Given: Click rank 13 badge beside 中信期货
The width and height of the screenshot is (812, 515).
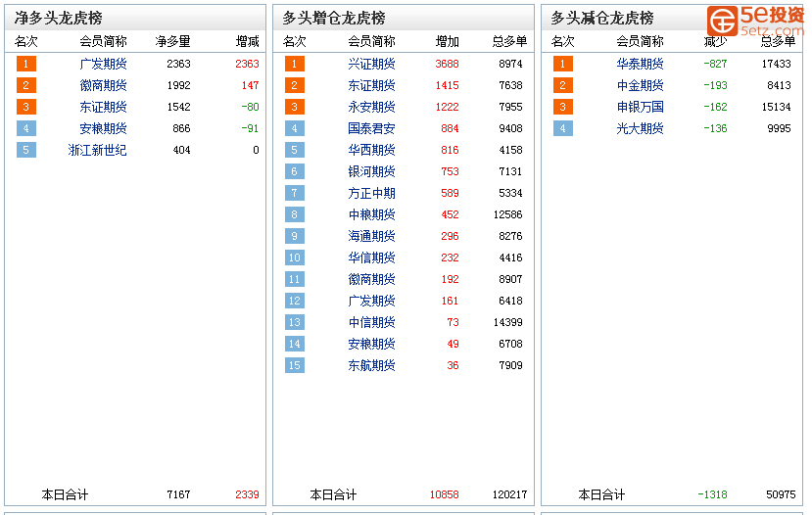Looking at the screenshot, I should 294,322.
